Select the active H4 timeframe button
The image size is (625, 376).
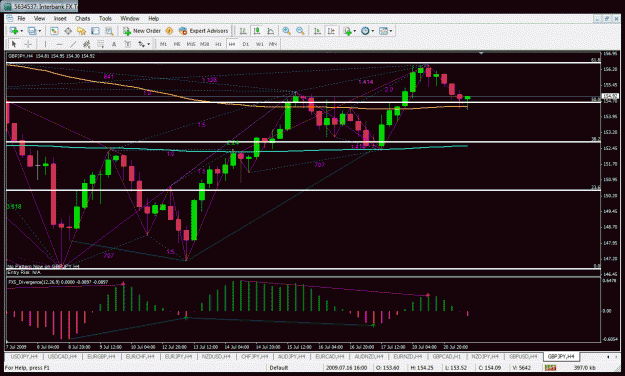coord(232,44)
